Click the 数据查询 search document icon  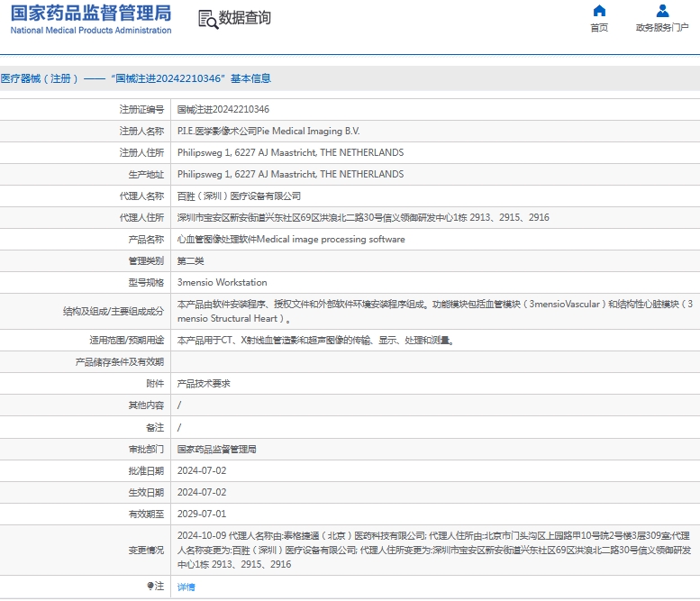(208, 20)
